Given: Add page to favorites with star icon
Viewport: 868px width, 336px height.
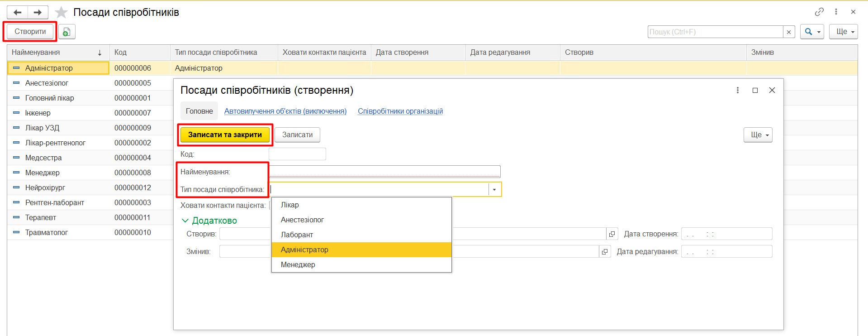Looking at the screenshot, I should point(61,12).
